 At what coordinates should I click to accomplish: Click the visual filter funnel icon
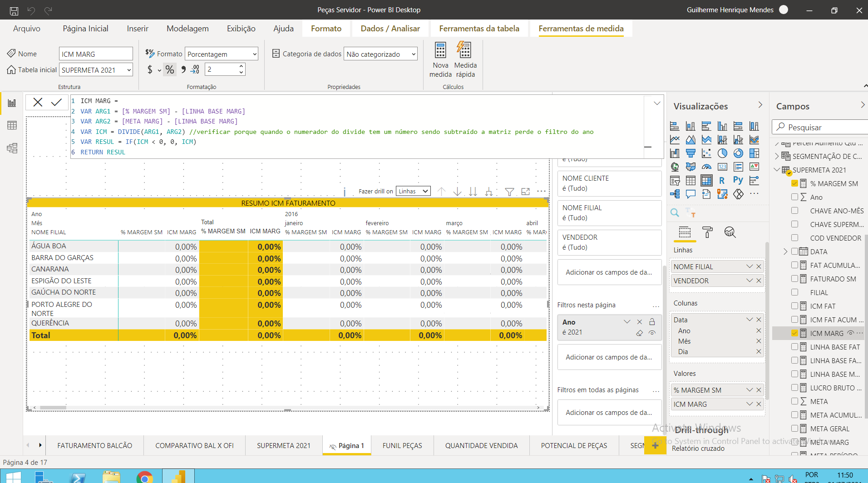coord(509,192)
